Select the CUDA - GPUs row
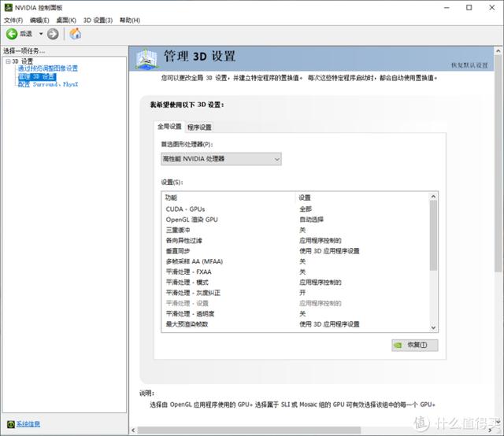504x436 pixels. [295, 209]
